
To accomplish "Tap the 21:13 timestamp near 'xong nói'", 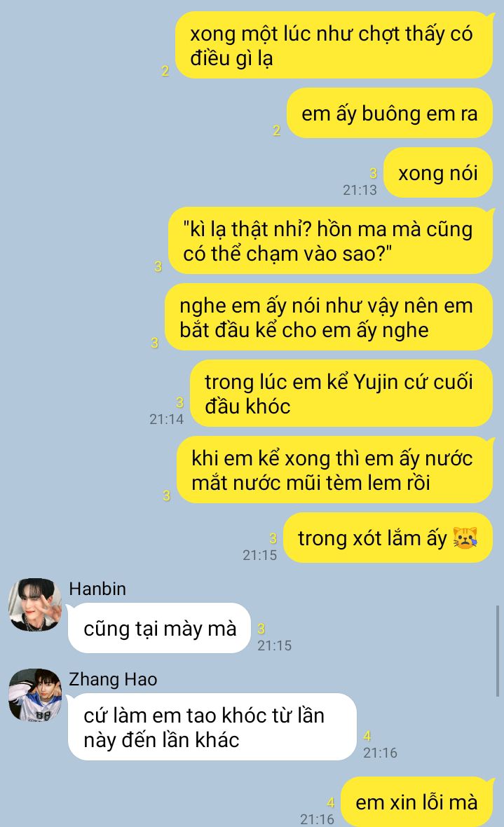I will (x=360, y=190).
